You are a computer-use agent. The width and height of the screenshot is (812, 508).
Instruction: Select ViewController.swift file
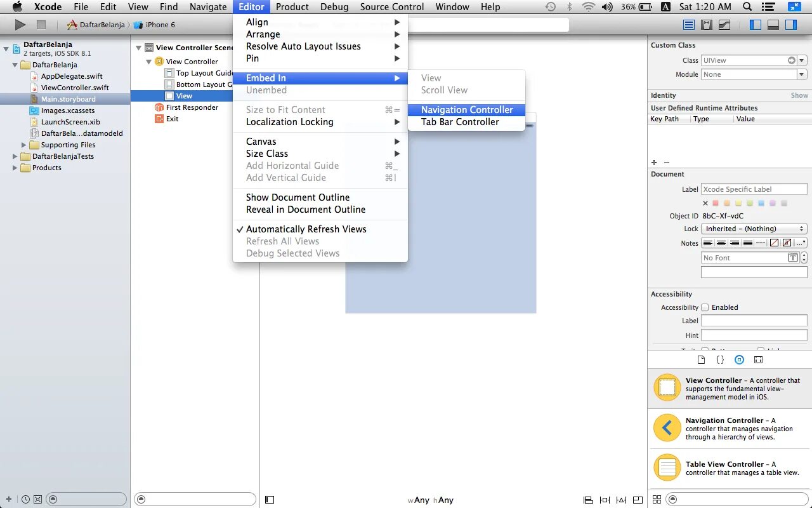tap(75, 88)
